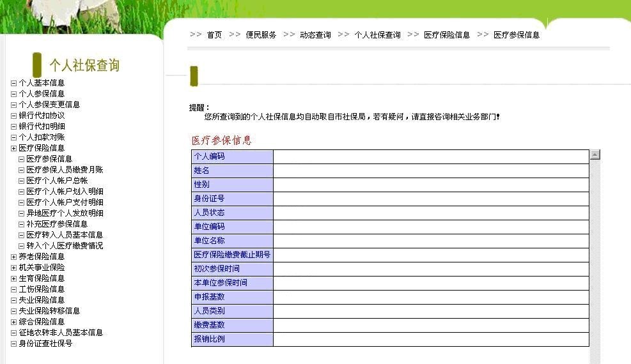Open 个人扣款对账 link
This screenshot has height=364, width=631.
coord(42,137)
